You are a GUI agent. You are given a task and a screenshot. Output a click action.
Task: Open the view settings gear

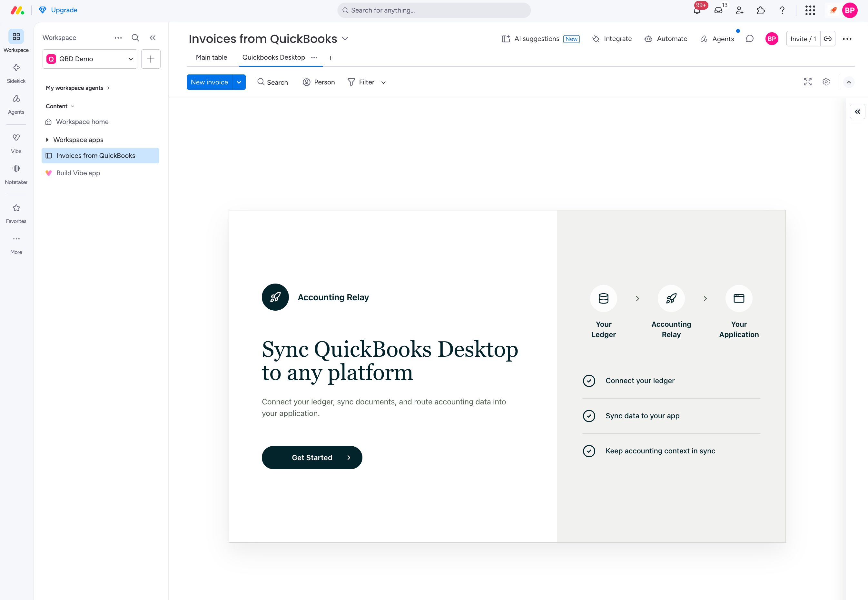pyautogui.click(x=826, y=82)
